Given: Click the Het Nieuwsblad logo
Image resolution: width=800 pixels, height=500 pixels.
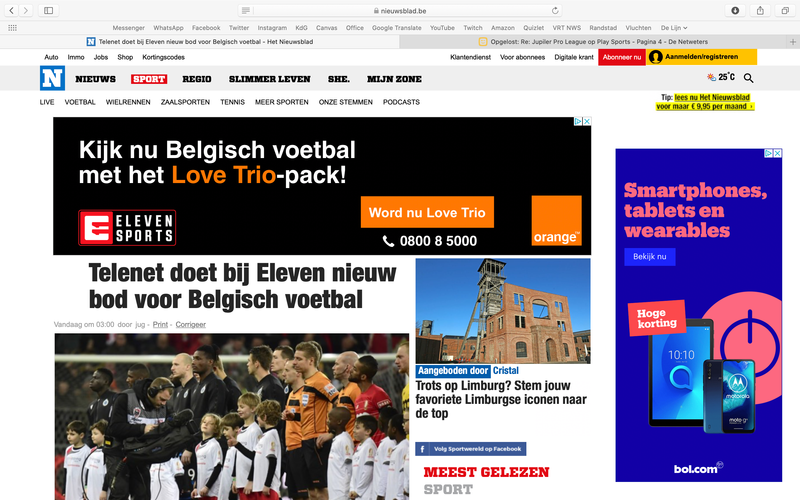Looking at the screenshot, I should pos(51,78).
